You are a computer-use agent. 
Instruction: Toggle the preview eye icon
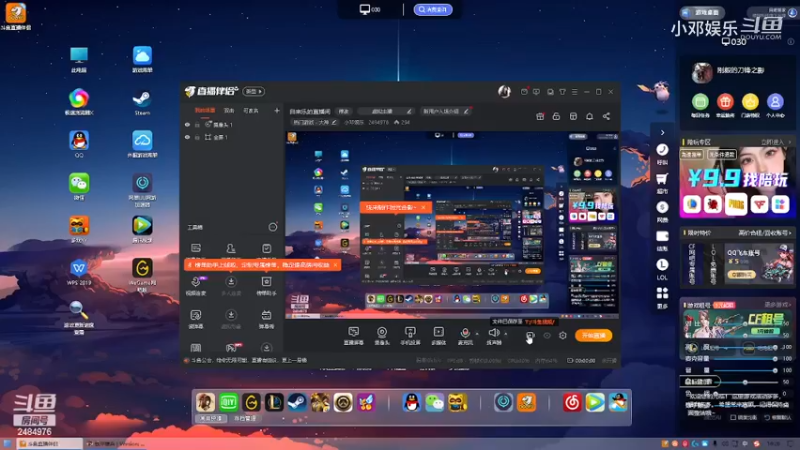pyautogui.click(x=547, y=336)
